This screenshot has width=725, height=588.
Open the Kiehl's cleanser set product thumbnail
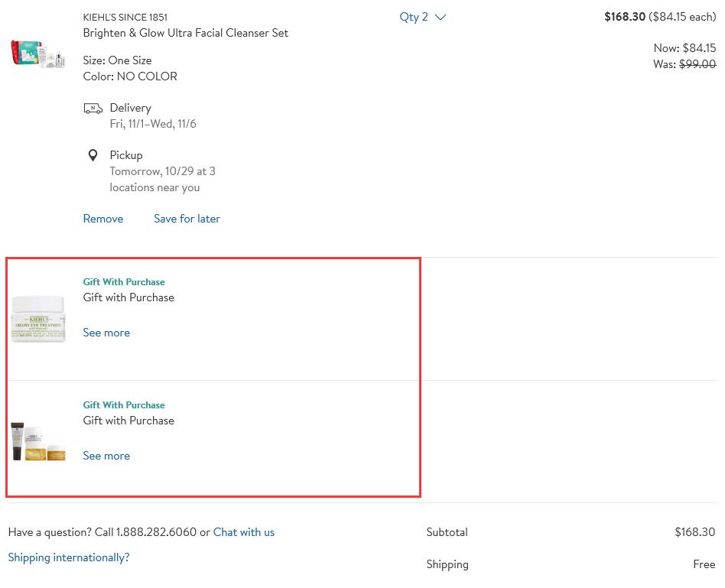(38, 54)
